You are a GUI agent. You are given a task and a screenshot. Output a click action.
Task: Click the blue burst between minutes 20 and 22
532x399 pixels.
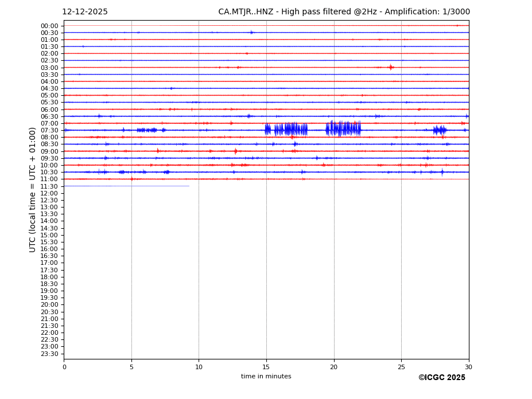tap(343, 129)
